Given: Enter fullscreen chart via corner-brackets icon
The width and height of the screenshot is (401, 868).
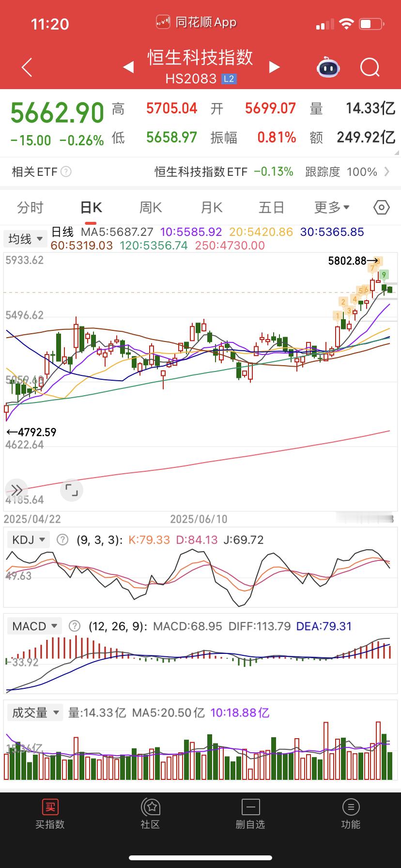Looking at the screenshot, I should click(x=72, y=490).
